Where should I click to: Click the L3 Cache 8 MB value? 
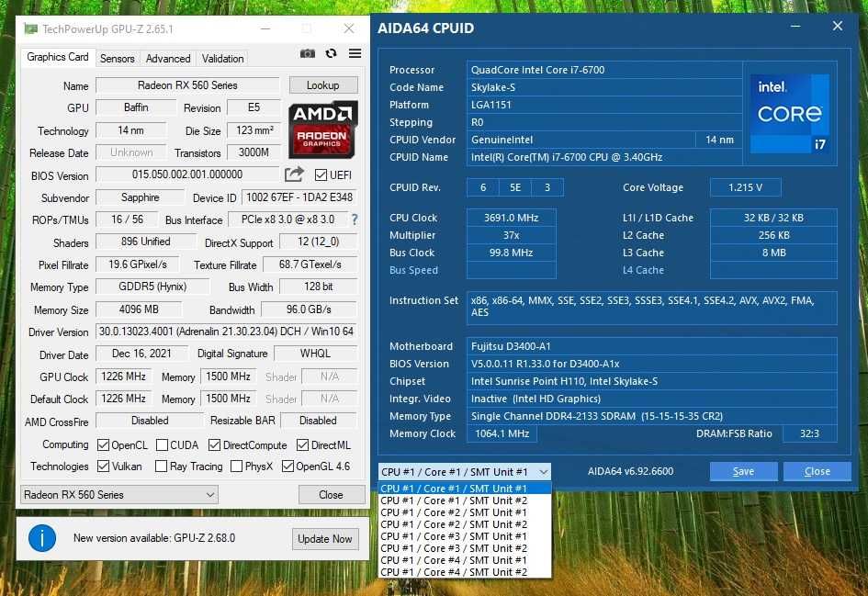click(x=774, y=253)
